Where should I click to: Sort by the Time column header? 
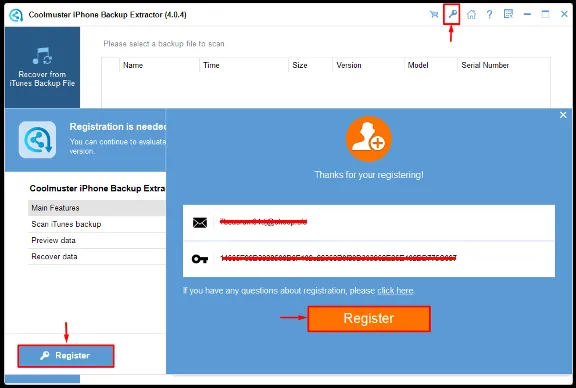click(x=244, y=65)
